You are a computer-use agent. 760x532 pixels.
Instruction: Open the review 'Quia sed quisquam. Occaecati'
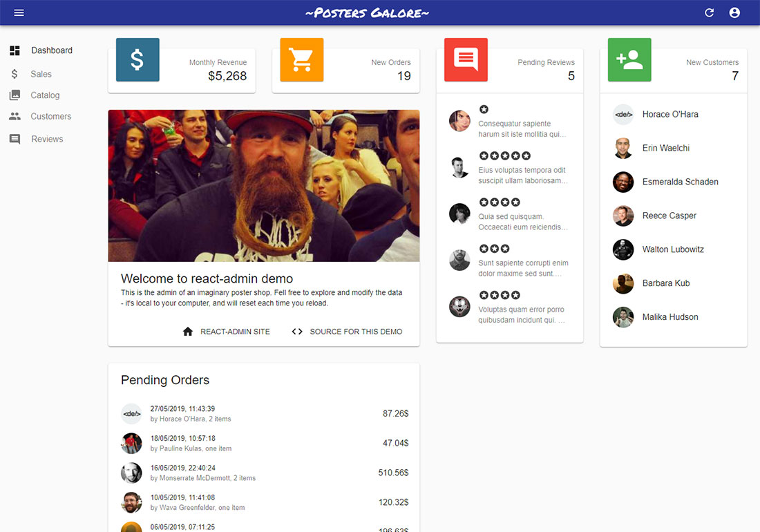[523, 222]
